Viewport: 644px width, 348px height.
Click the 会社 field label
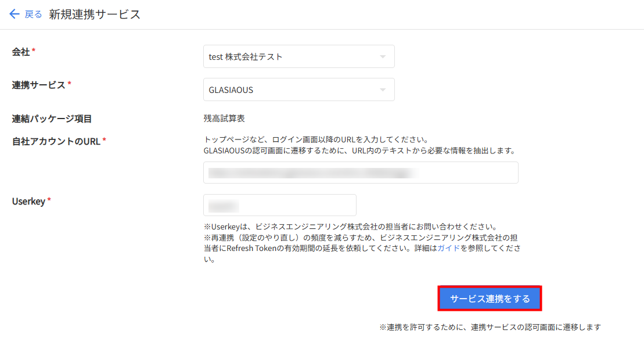tap(21, 52)
